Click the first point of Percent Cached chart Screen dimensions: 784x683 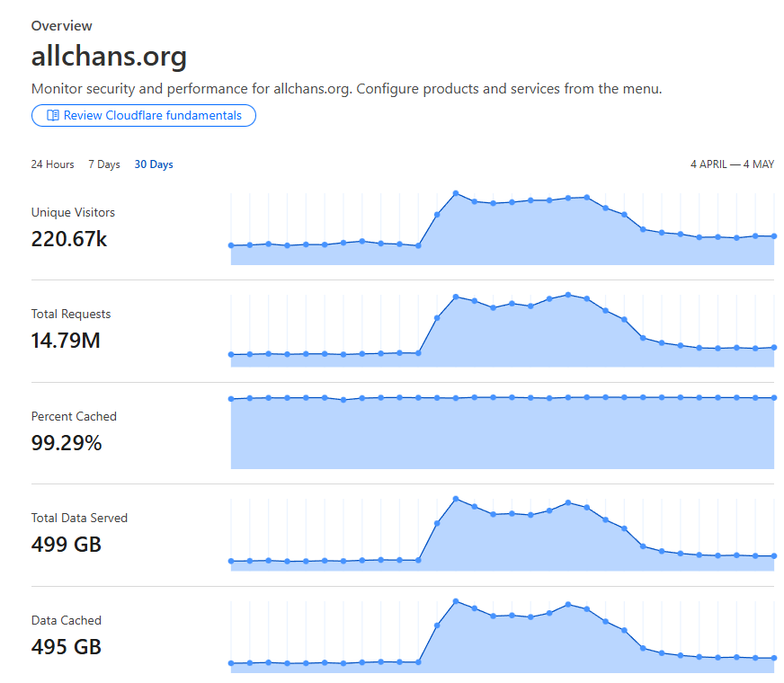[231, 399]
